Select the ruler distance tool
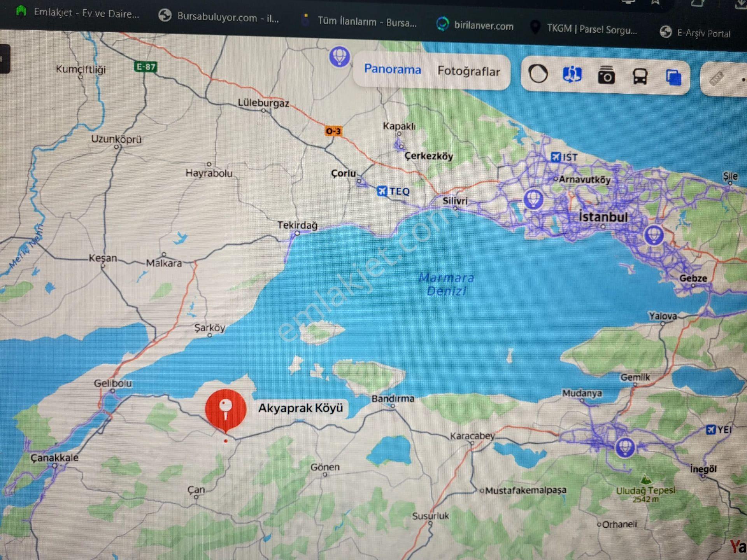 coord(716,78)
